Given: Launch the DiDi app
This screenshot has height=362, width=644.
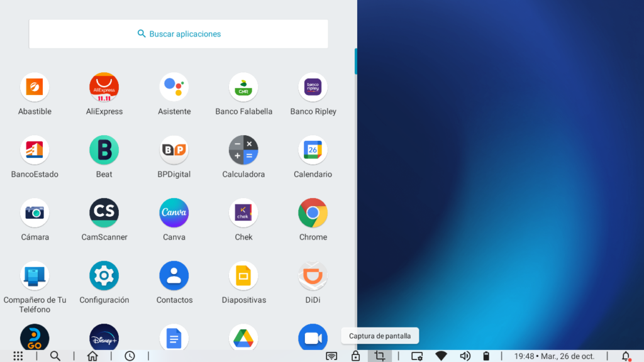Looking at the screenshot, I should [x=313, y=276].
